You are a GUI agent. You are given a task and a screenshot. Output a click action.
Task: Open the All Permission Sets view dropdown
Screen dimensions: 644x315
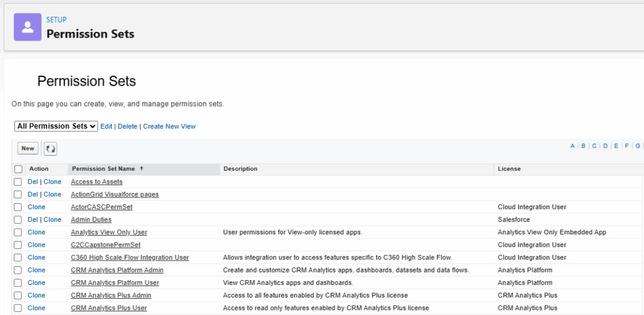(56, 126)
